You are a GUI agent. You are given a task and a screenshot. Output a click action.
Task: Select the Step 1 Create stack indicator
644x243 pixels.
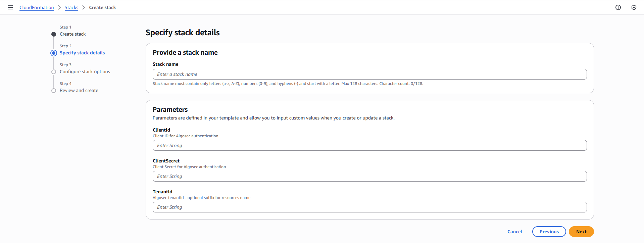(54, 34)
